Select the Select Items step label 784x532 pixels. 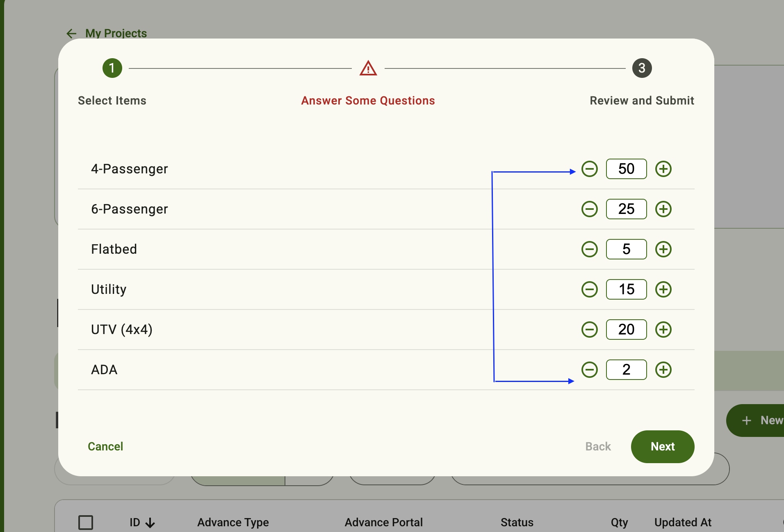pyautogui.click(x=112, y=100)
